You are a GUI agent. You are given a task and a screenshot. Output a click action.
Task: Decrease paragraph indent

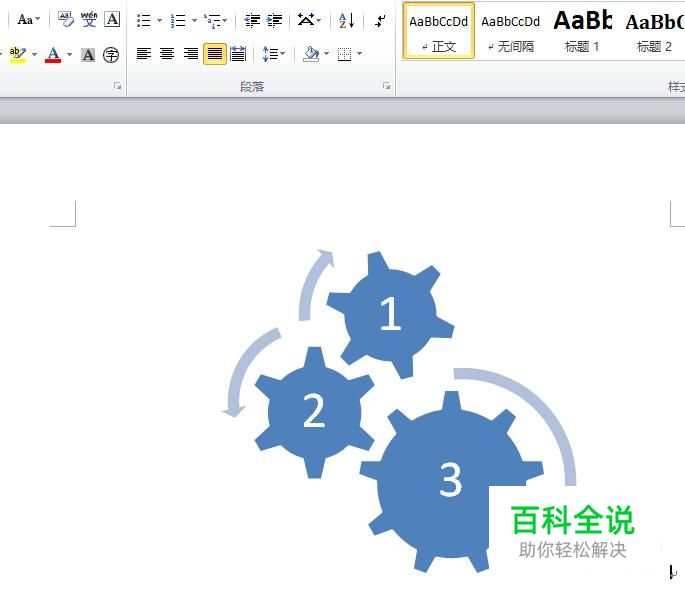tap(252, 20)
